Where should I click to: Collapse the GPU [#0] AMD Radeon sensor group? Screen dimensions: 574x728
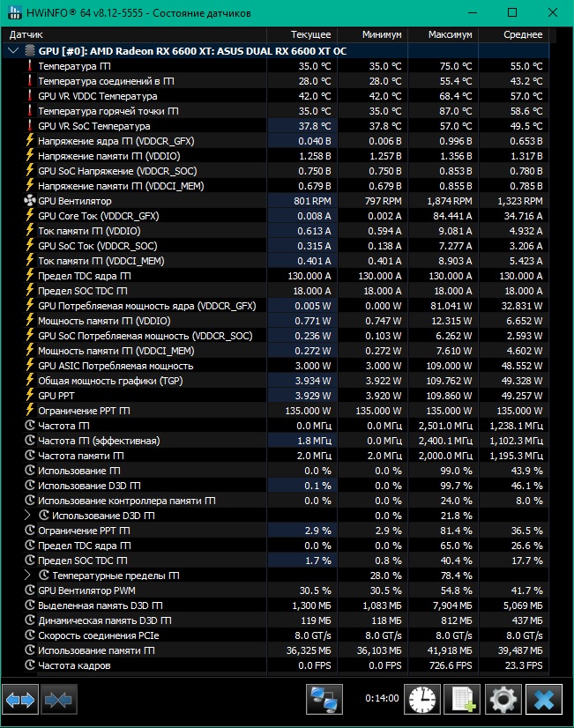coord(13,50)
